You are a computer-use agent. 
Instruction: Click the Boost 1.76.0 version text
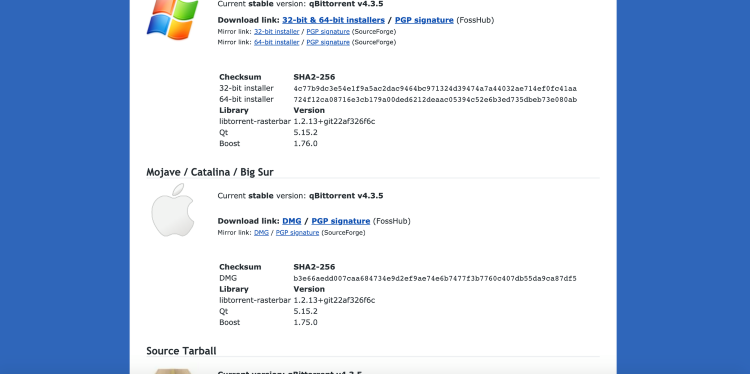[306, 143]
